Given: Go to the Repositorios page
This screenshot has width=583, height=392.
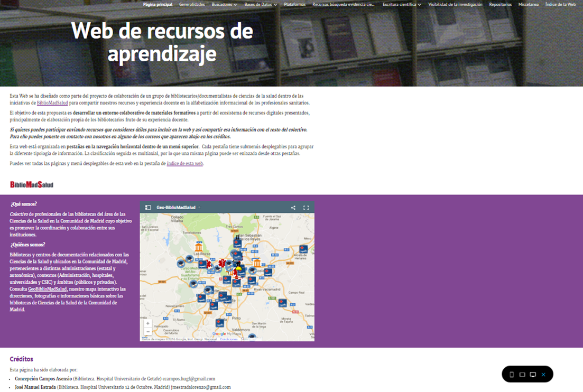Looking at the screenshot, I should point(500,4).
